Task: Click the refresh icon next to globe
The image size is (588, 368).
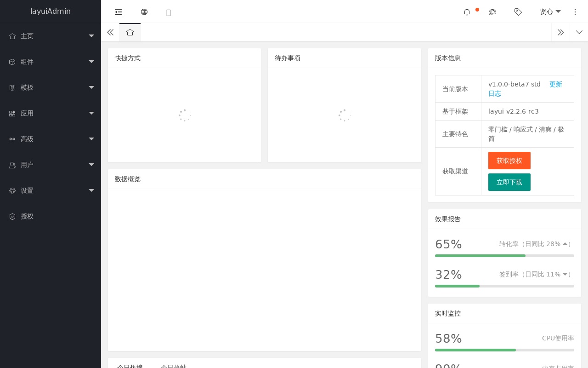Action: pyautogui.click(x=169, y=12)
